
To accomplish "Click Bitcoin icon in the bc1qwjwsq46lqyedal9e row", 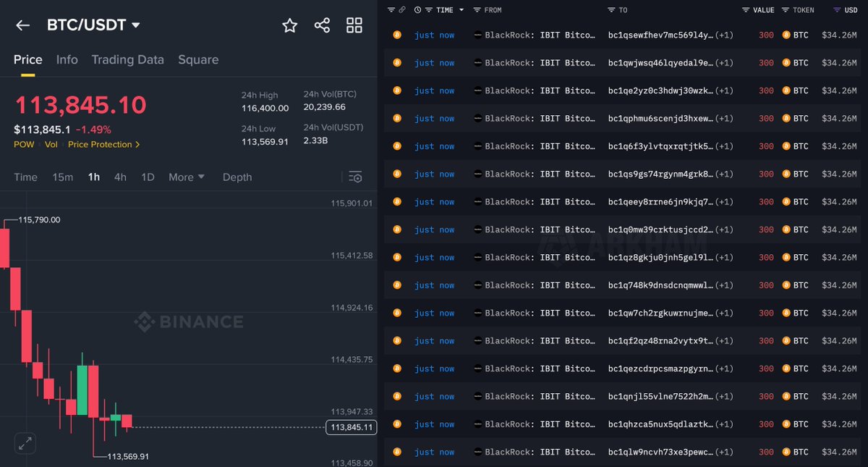I will pyautogui.click(x=396, y=63).
